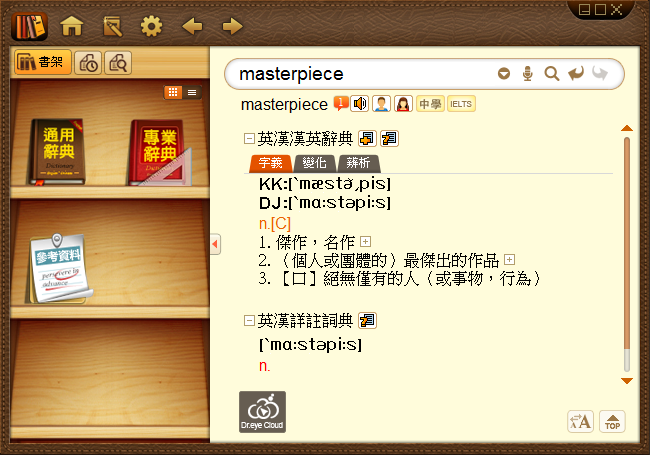Image resolution: width=650 pixels, height=455 pixels.
Task: Jump to TOP of page
Action: [x=612, y=421]
